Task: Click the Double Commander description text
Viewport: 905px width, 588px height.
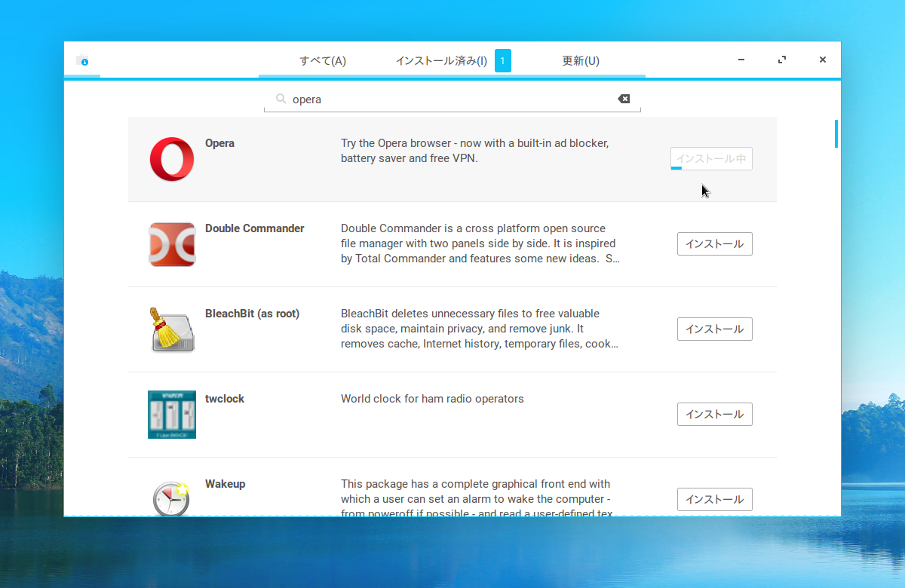Action: point(480,243)
